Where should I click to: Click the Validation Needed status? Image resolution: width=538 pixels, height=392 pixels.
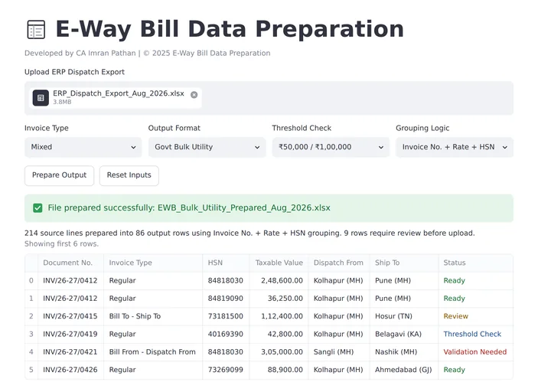point(475,352)
